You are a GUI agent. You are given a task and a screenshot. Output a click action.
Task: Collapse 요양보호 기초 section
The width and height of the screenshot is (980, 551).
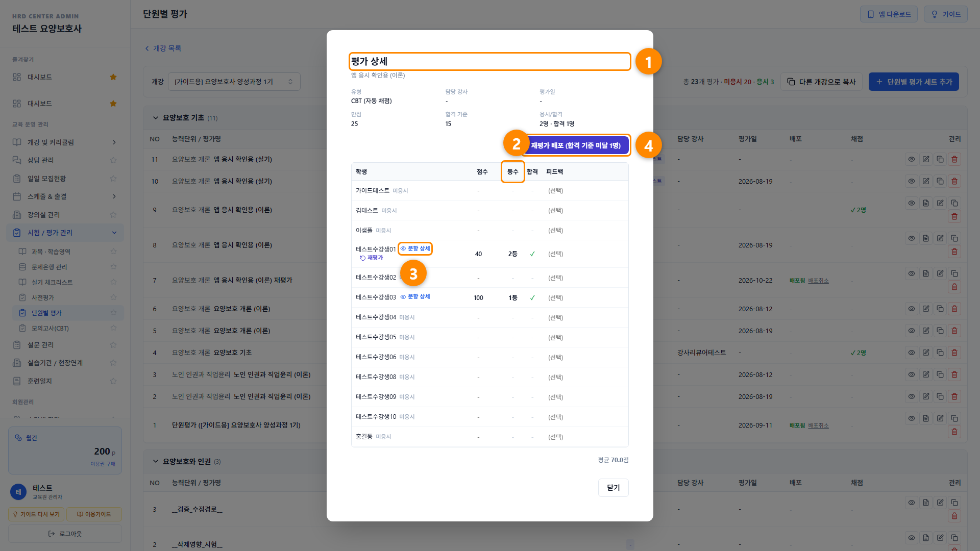tap(156, 118)
